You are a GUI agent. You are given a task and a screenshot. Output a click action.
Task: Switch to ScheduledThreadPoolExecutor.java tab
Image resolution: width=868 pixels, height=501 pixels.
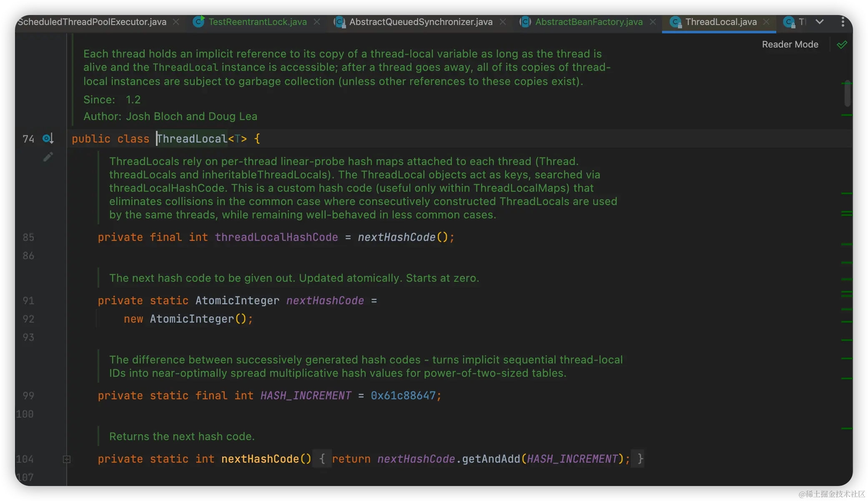[x=92, y=22]
